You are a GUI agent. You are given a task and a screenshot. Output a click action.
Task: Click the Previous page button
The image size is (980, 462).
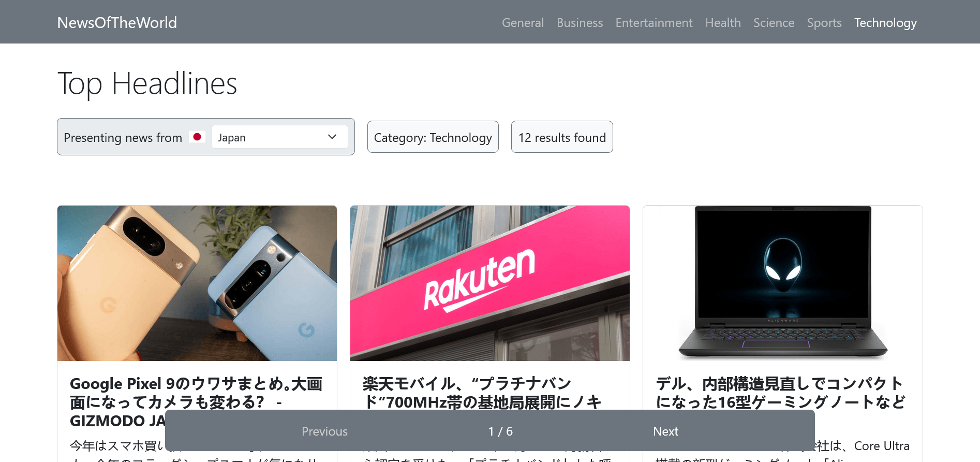click(324, 431)
